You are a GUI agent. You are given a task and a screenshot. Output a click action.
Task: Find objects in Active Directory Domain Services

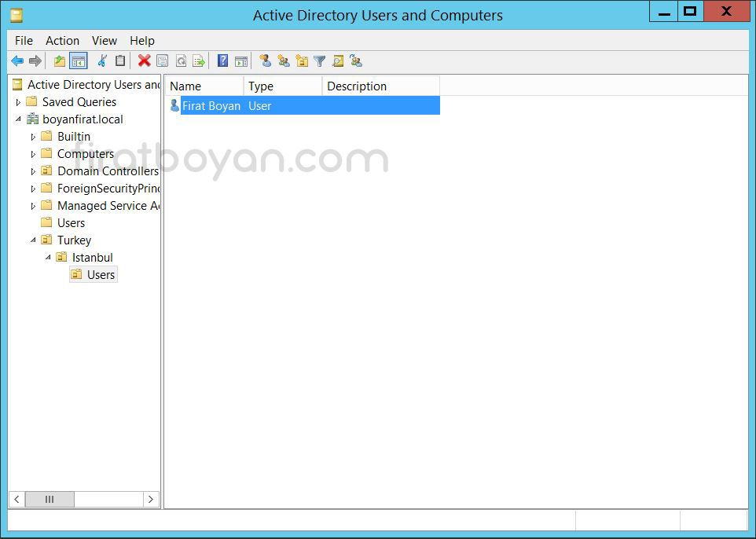click(x=338, y=60)
